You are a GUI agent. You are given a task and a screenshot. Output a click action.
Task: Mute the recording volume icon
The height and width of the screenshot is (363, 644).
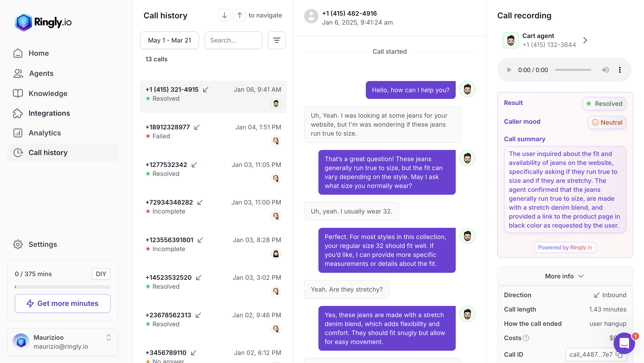tap(605, 70)
